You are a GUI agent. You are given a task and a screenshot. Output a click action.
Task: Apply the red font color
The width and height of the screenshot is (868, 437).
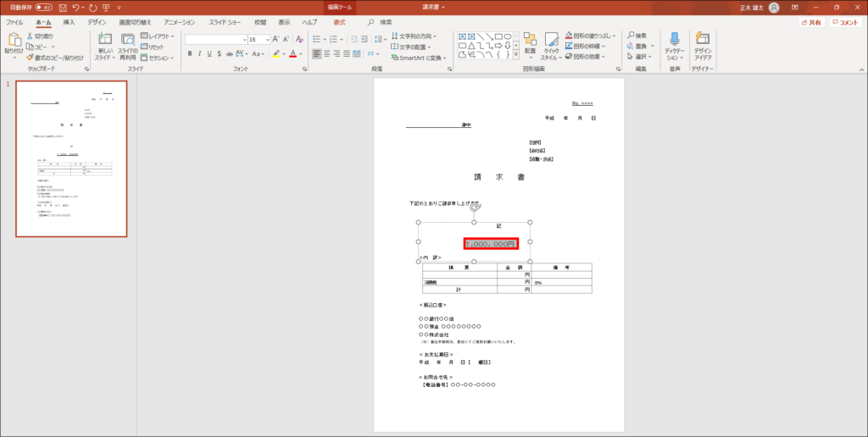pyautogui.click(x=292, y=53)
